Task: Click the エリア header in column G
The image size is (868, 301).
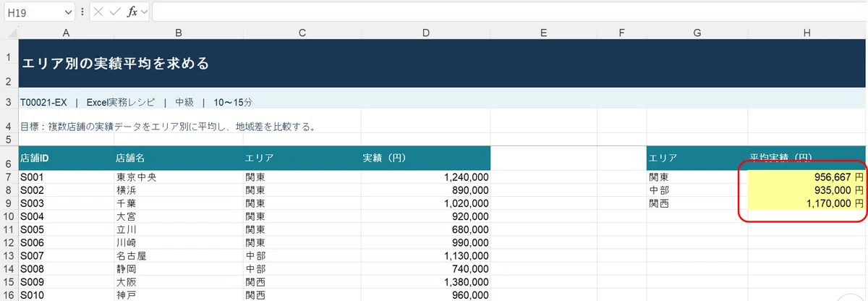Action: coord(697,158)
